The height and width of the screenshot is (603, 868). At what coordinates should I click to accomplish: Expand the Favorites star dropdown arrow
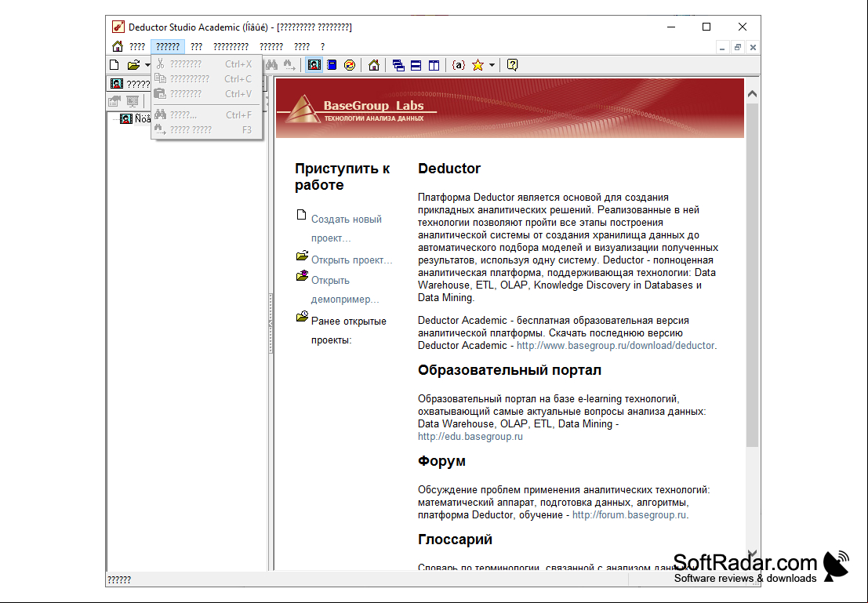(492, 65)
